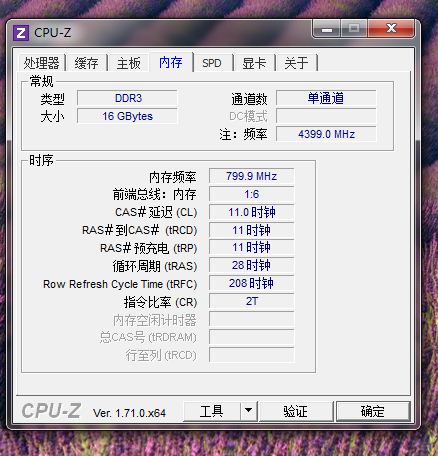Close the CPU-Z window
Image resolution: width=438 pixels, height=456 pixels.
coord(391,29)
